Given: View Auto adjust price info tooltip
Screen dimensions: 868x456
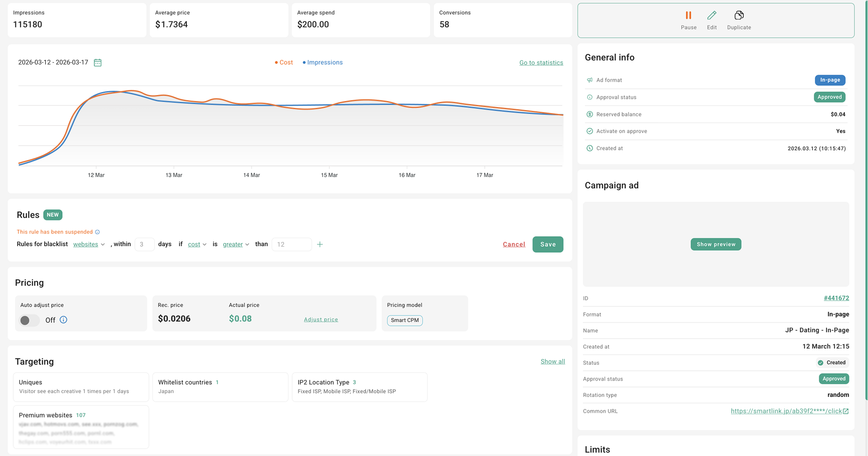Looking at the screenshot, I should pyautogui.click(x=63, y=320).
